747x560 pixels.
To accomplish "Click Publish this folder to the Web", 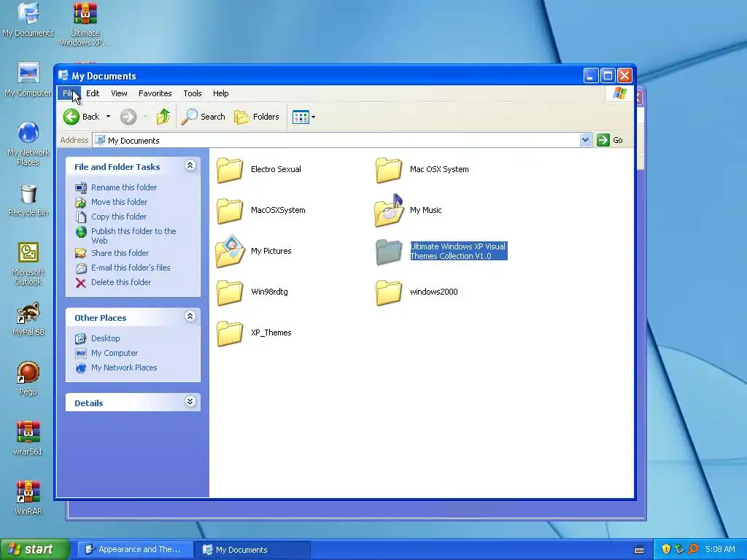I will click(133, 236).
